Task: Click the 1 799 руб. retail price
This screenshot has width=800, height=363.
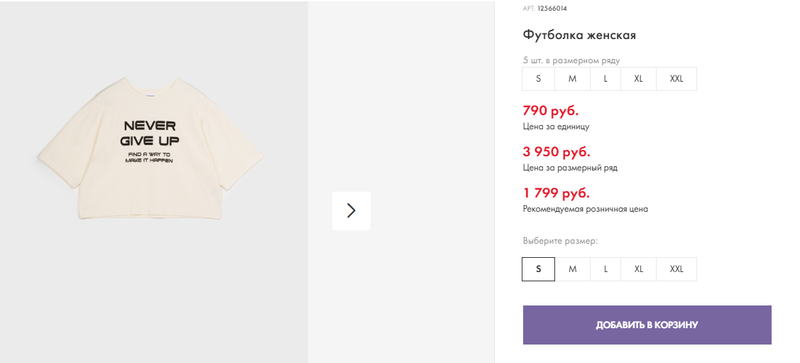Action: 556,193
